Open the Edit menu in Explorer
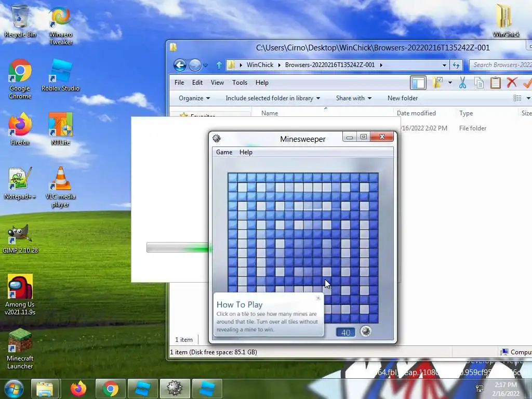The width and height of the screenshot is (532, 399). pos(197,83)
